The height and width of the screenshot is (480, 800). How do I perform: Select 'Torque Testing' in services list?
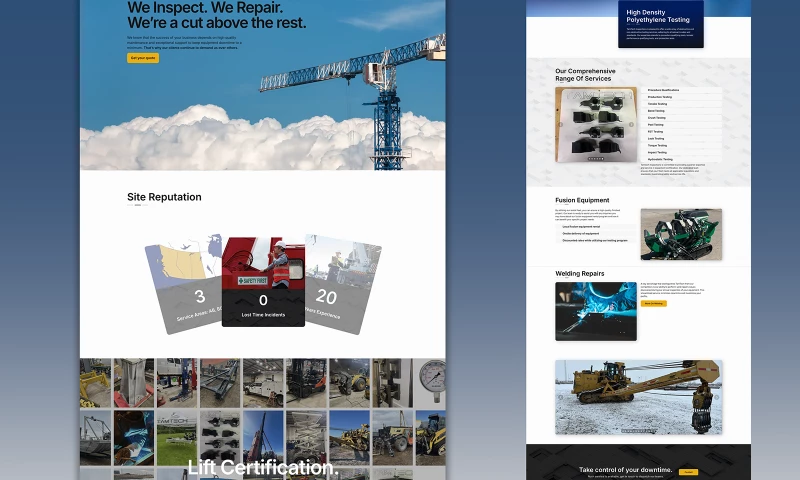point(681,145)
